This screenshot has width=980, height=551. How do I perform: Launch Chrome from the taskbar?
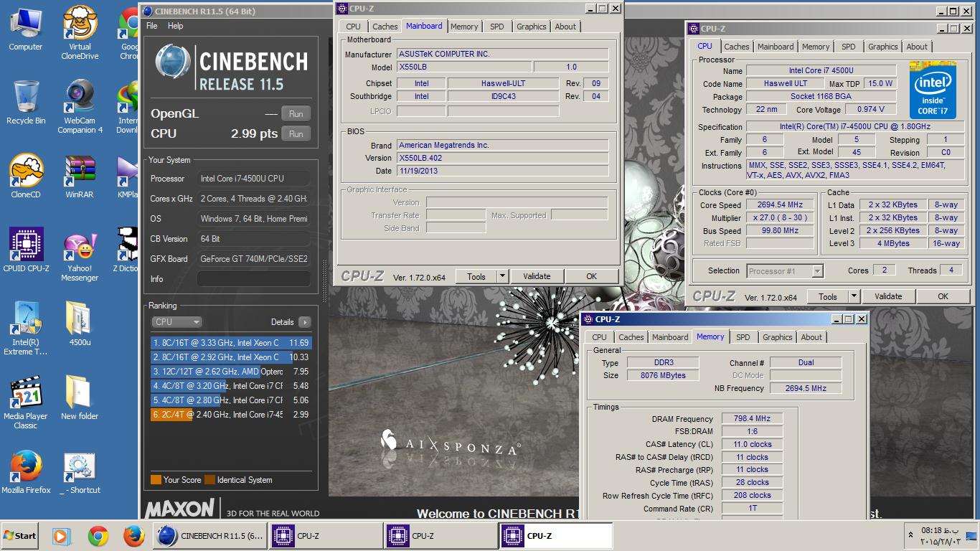98,536
